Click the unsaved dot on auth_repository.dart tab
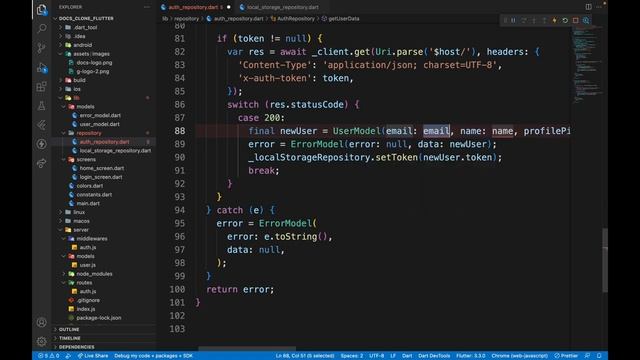The height and width of the screenshot is (360, 640). [x=229, y=7]
